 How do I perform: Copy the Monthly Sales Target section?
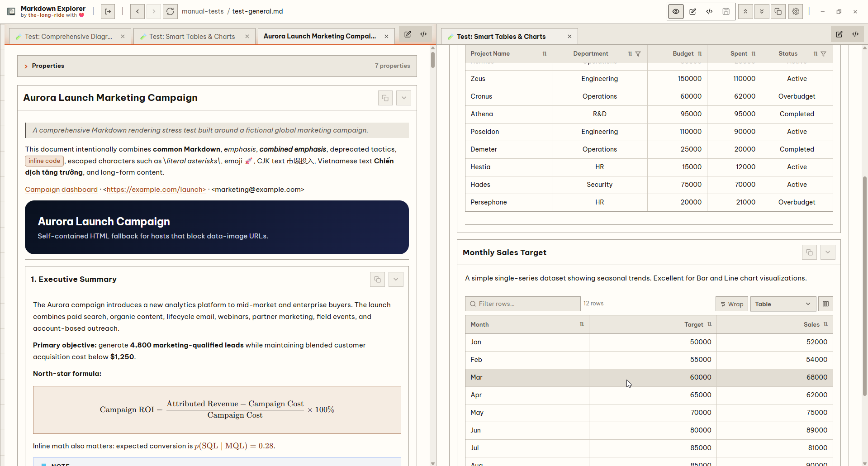[809, 252]
